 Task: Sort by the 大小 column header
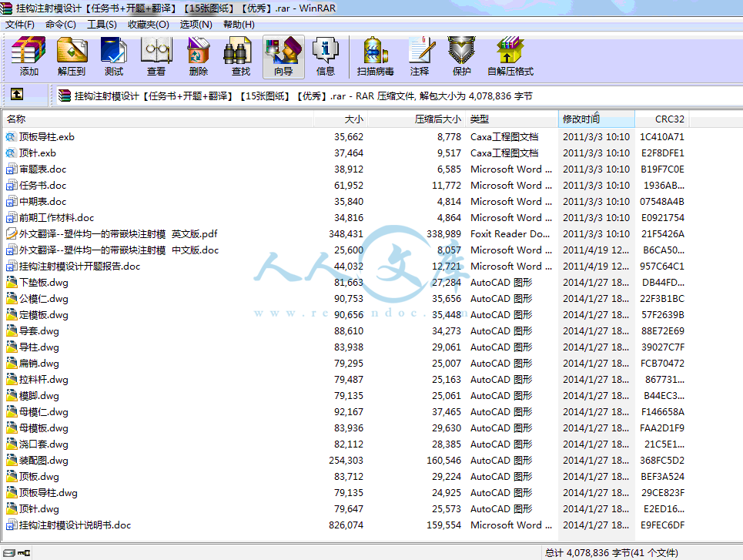(340, 119)
